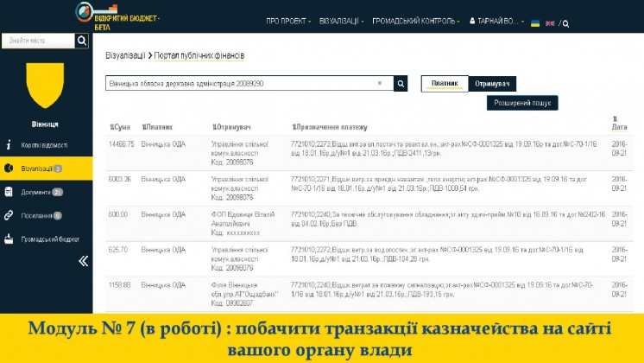Click the Відкритий бюджет logo
Screen dimensions: 644x363
[118, 16]
